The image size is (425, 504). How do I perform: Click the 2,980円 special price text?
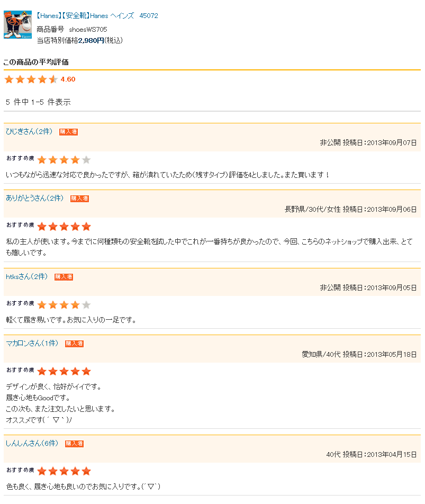pyautogui.click(x=91, y=40)
